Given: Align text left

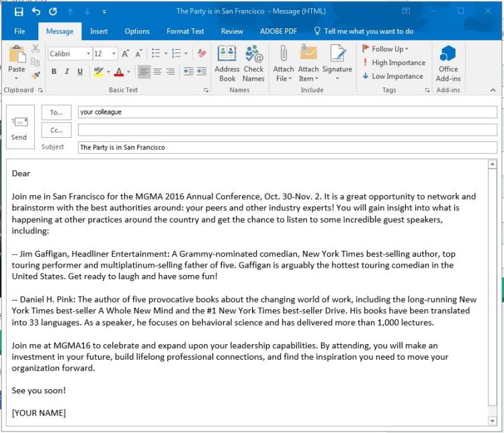Looking at the screenshot, I should tap(144, 71).
